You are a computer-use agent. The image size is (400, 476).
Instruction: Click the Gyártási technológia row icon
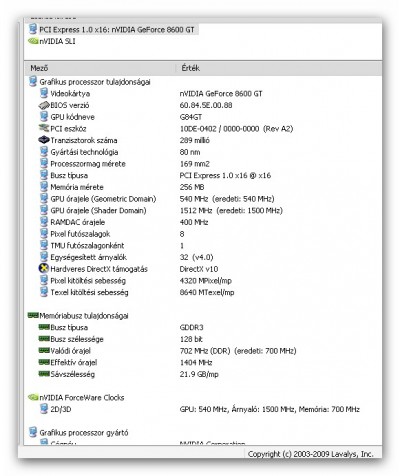(x=44, y=152)
